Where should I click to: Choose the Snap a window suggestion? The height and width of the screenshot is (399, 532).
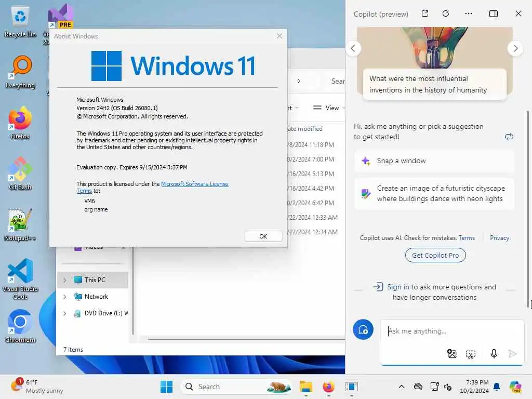(434, 161)
